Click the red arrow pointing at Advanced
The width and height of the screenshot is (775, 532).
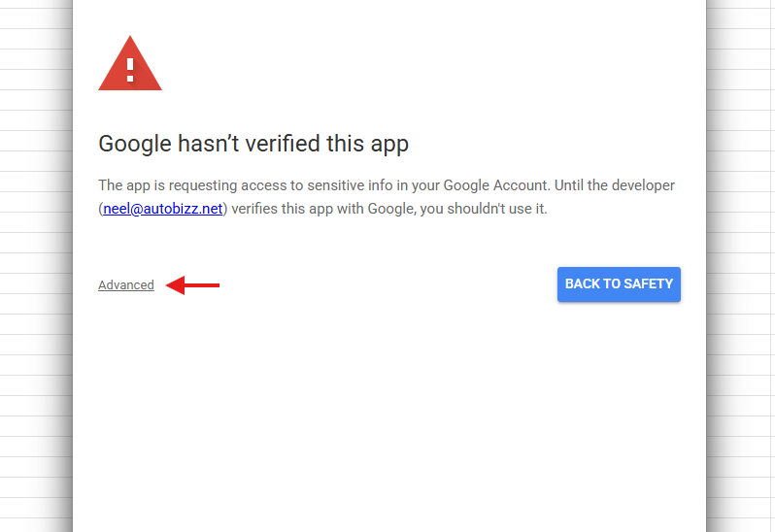pyautogui.click(x=193, y=285)
